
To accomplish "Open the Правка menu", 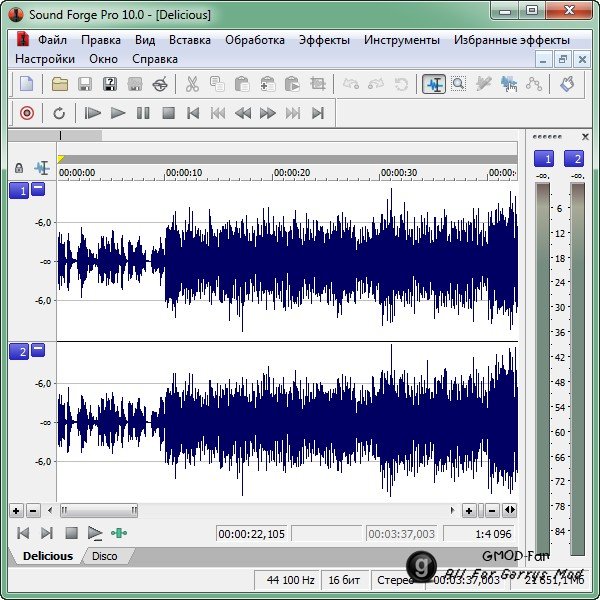I will tap(101, 40).
